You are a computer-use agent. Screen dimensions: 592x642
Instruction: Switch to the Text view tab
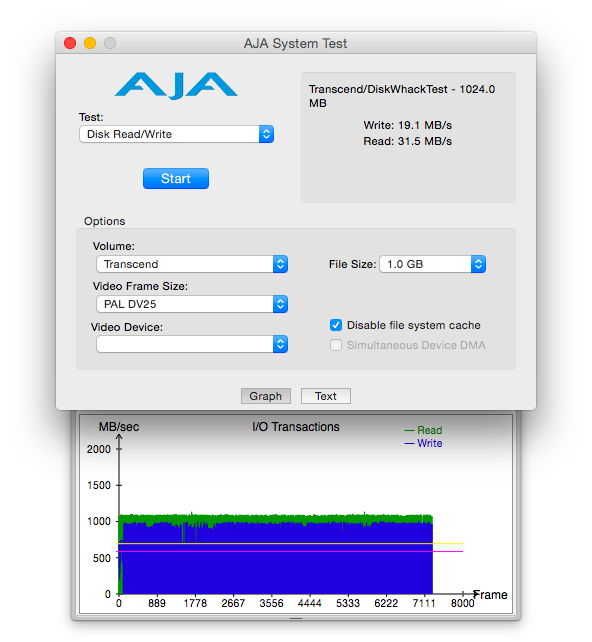(x=326, y=396)
